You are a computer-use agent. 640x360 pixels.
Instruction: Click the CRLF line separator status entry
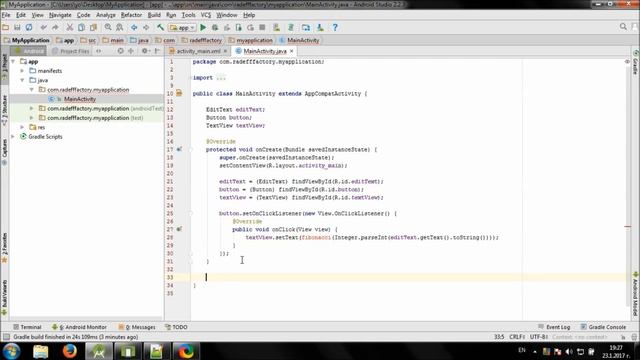pos(517,337)
